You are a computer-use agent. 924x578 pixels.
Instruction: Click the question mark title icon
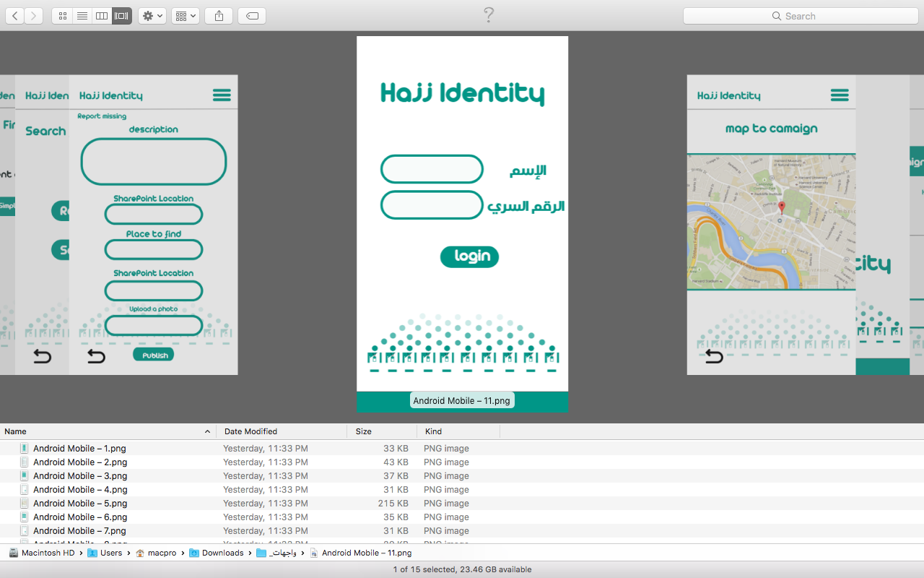(489, 15)
